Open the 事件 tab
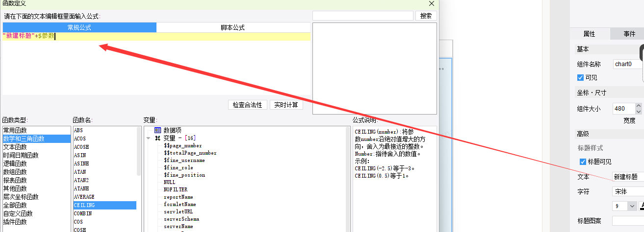Image resolution: width=644 pixels, height=232 pixels. click(629, 34)
